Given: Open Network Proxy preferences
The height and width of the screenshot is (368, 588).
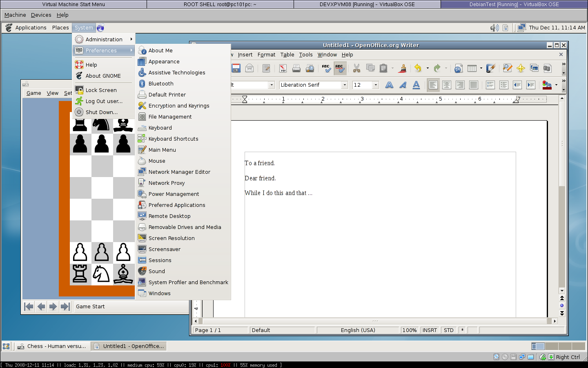Looking at the screenshot, I should point(183,183).
